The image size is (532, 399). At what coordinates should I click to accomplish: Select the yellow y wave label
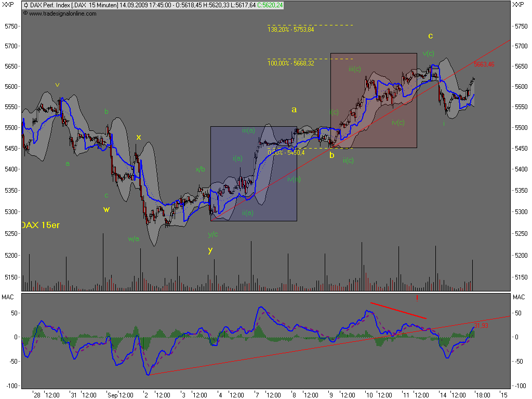(x=210, y=250)
